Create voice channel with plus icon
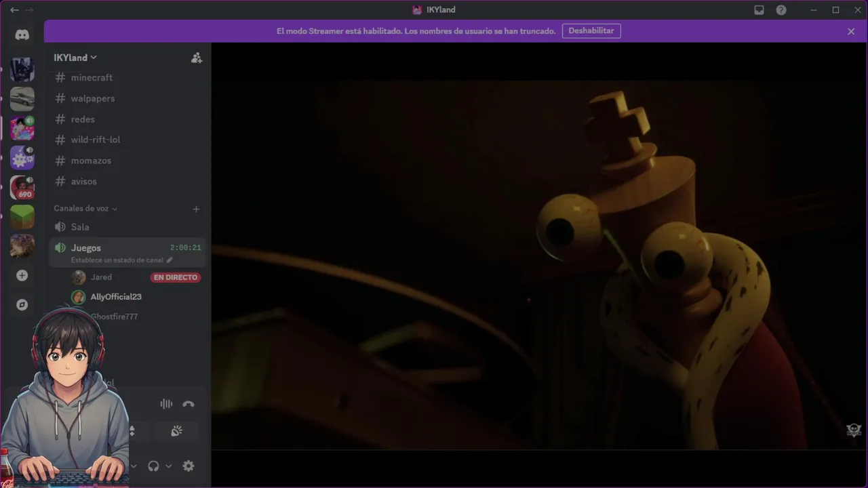Viewport: 868px width, 488px height. pos(196,209)
